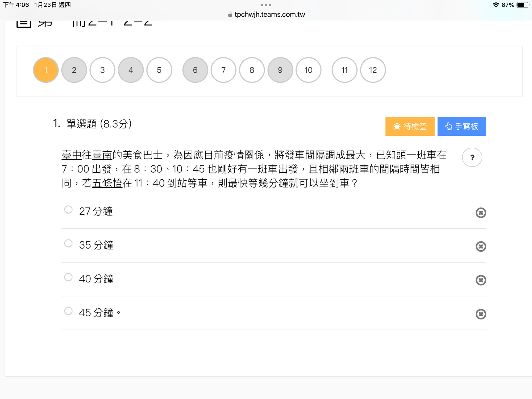Click the question mark help icon

coord(472,157)
